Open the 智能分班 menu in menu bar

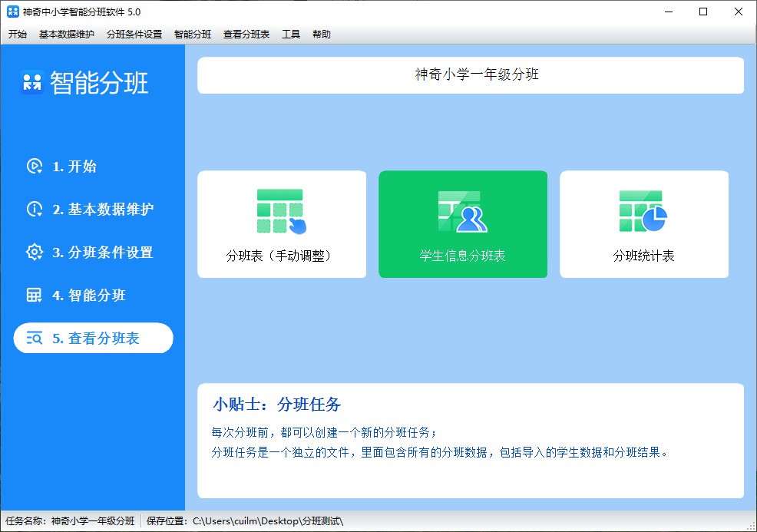click(x=193, y=35)
